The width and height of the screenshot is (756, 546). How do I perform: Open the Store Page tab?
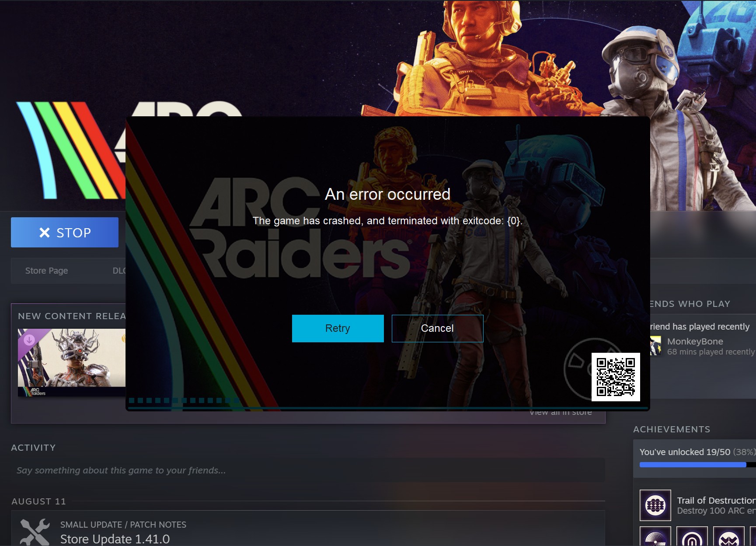46,271
